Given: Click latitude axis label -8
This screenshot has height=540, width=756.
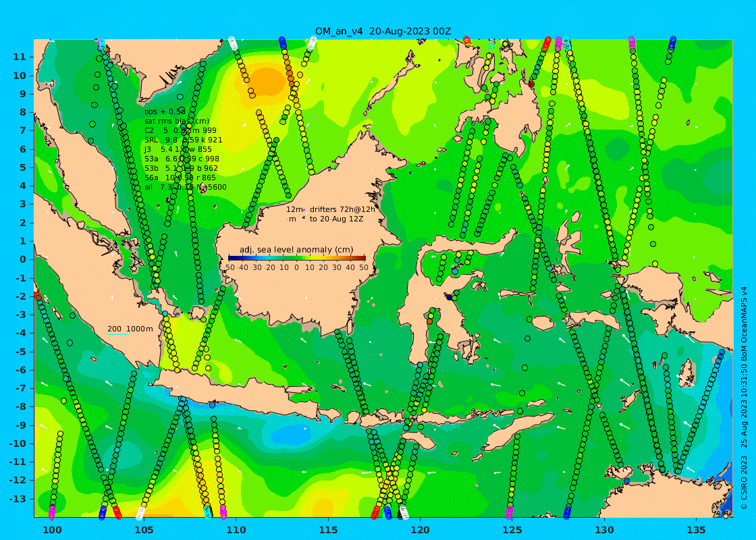Looking at the screenshot, I should click(x=21, y=406).
